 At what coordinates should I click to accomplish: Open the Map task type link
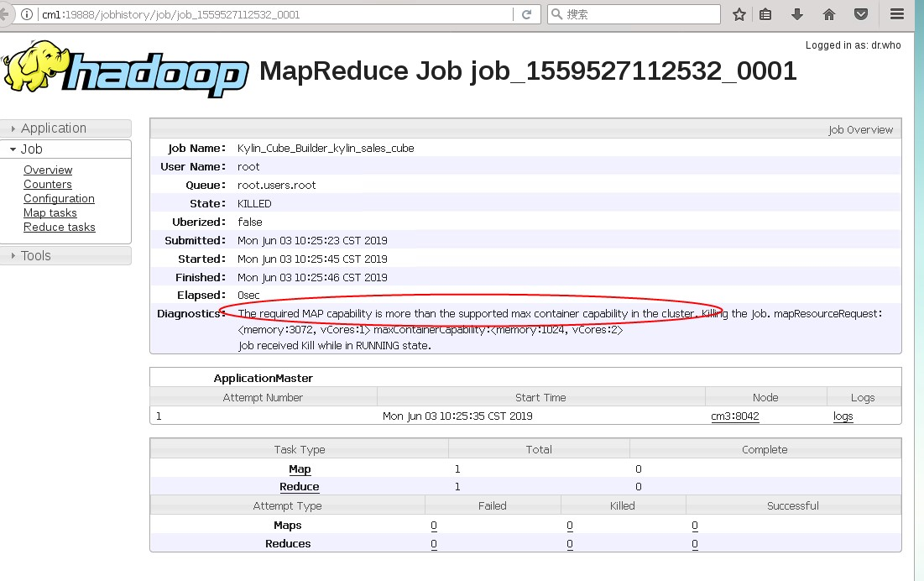[300, 469]
